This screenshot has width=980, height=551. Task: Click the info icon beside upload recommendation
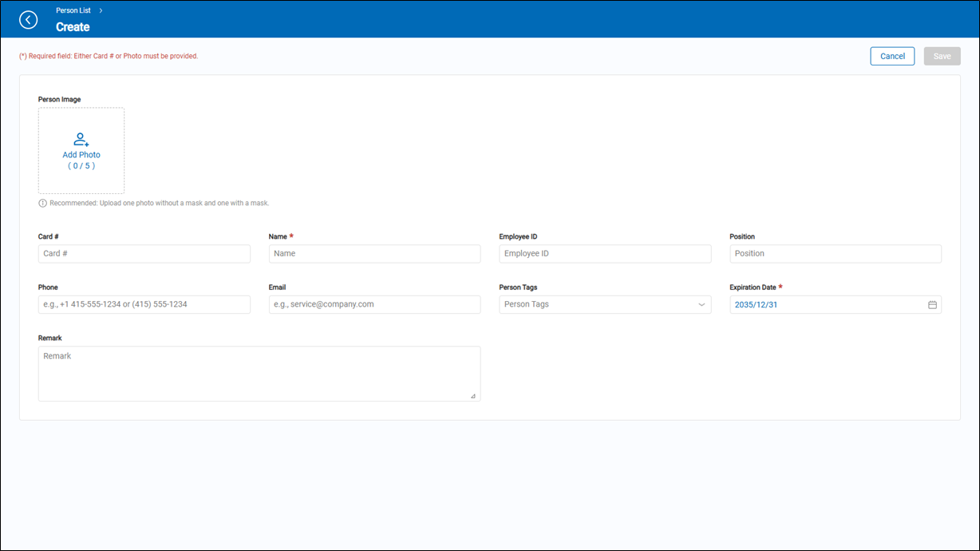[42, 204]
